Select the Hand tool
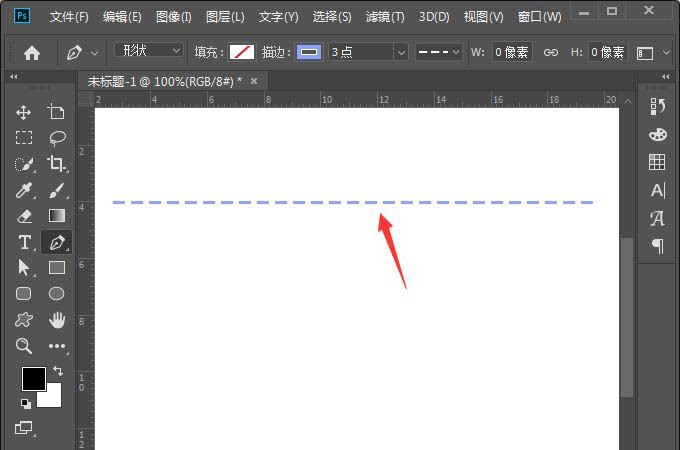 [57, 320]
